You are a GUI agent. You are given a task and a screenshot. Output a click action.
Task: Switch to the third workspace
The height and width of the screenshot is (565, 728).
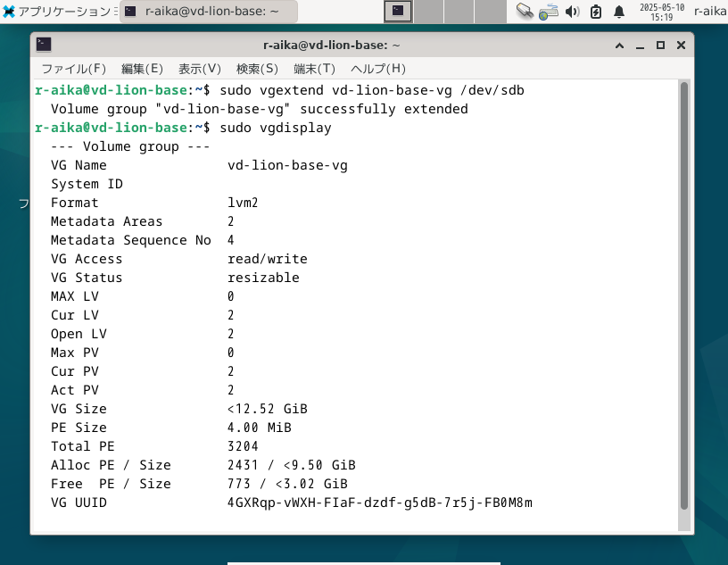pos(459,11)
